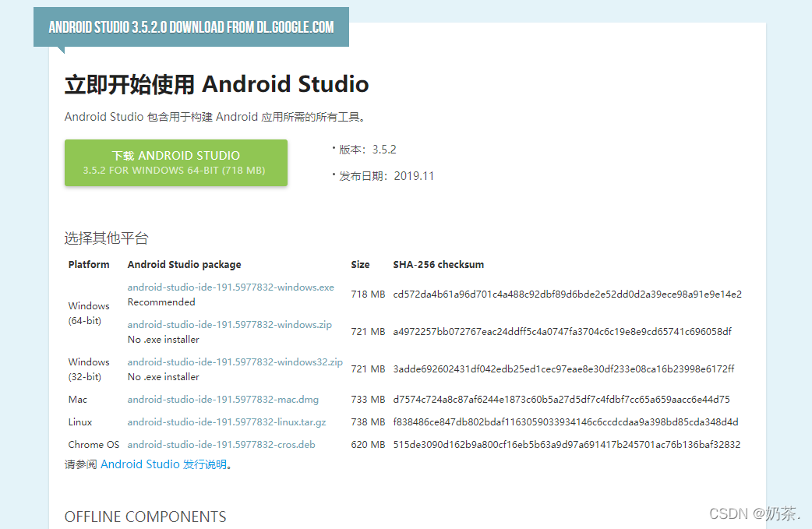Click the Chrome OS platform cell

pos(94,445)
